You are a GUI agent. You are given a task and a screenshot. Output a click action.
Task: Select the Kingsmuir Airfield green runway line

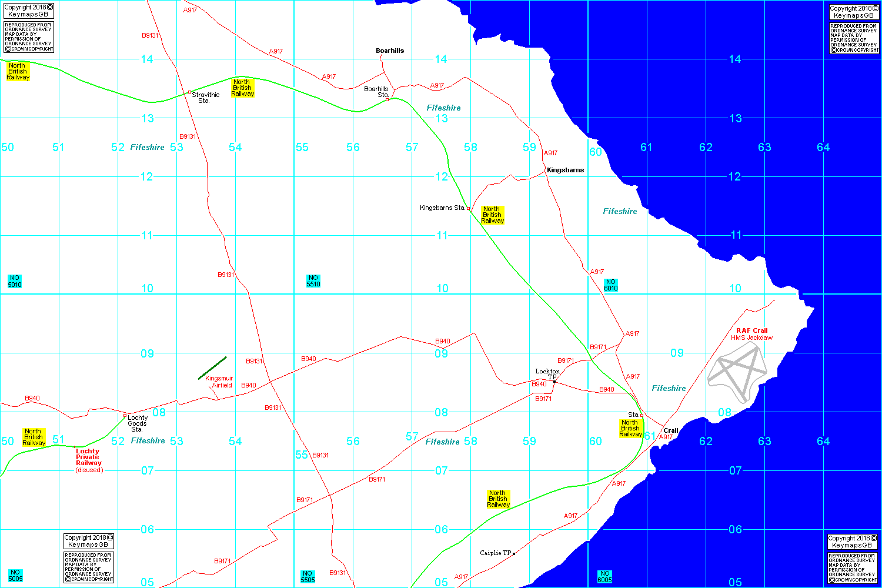[212, 368]
